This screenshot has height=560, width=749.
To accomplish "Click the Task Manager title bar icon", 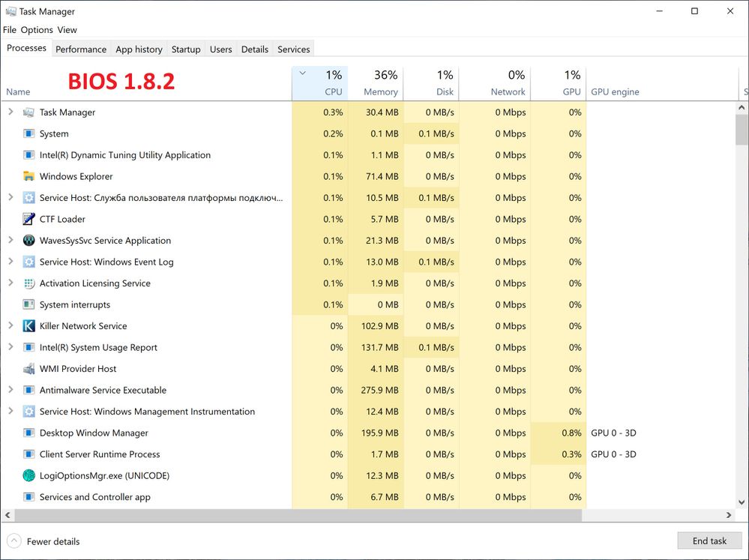I will (10, 11).
